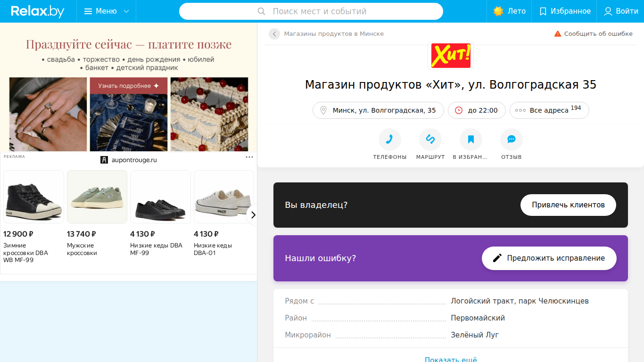Open 'Низкие кеды DBA MF-99' product image
Image resolution: width=644 pixels, height=362 pixels.
tap(160, 197)
